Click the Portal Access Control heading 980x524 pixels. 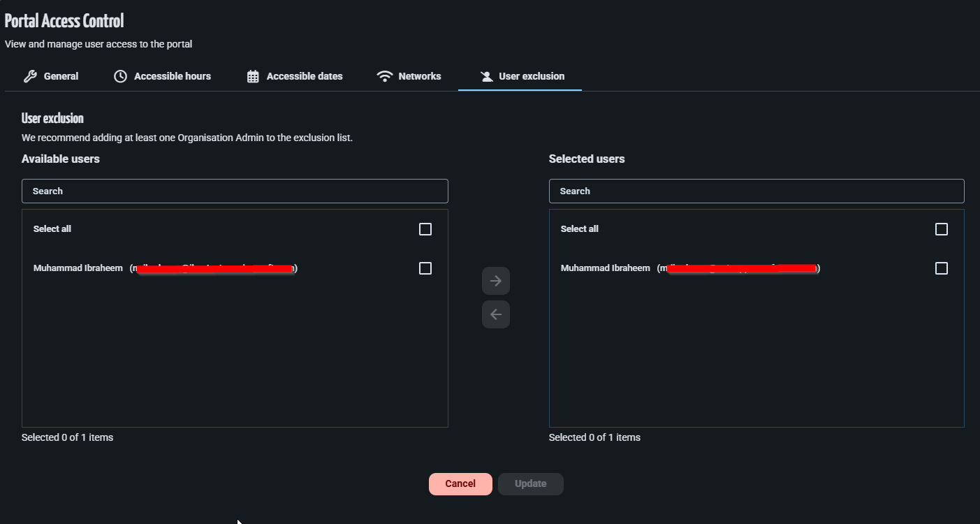tap(64, 21)
